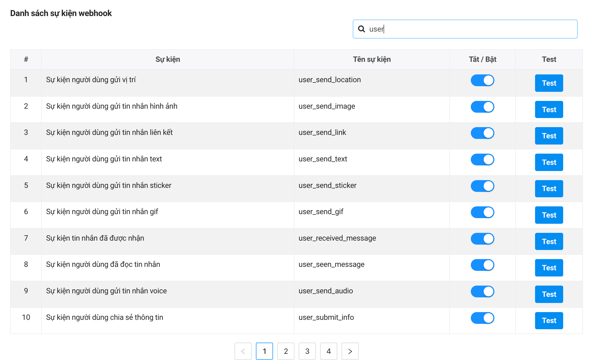Screen dimensions: 591x364
Task: Focus the webhook search input field
Action: 471,29
